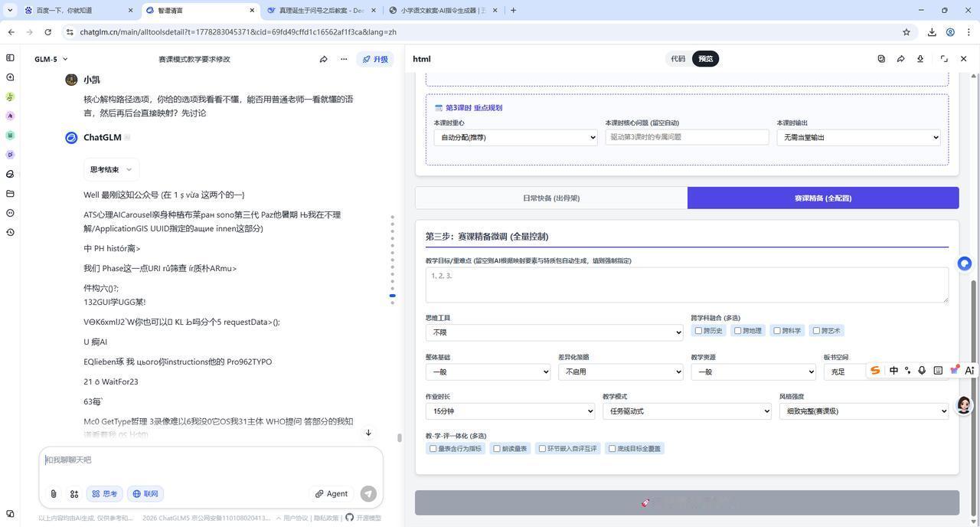The width and height of the screenshot is (980, 527).
Task: Start a new chat with the plus-bubble icon
Action: pyautogui.click(x=10, y=77)
